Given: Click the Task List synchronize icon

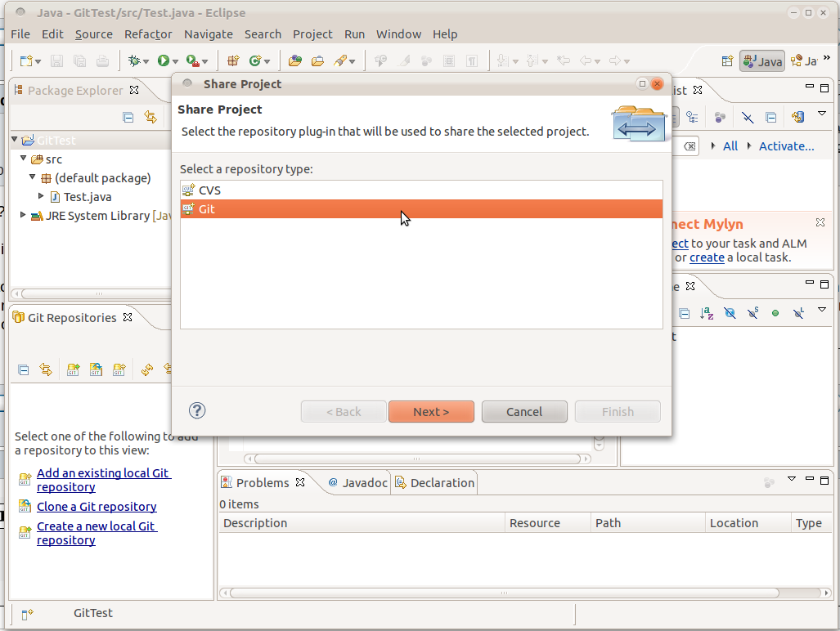Looking at the screenshot, I should tap(797, 117).
